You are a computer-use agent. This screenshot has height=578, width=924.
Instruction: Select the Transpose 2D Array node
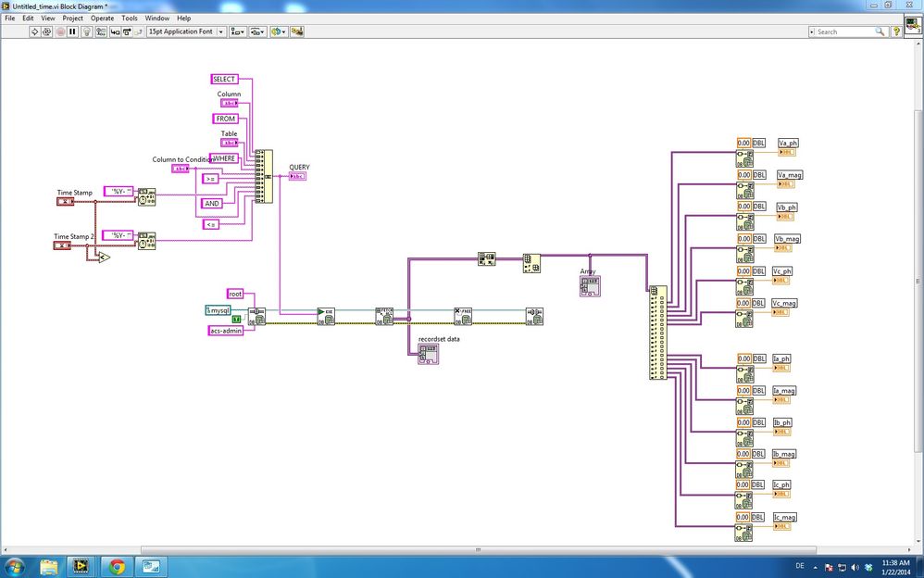coord(487,259)
